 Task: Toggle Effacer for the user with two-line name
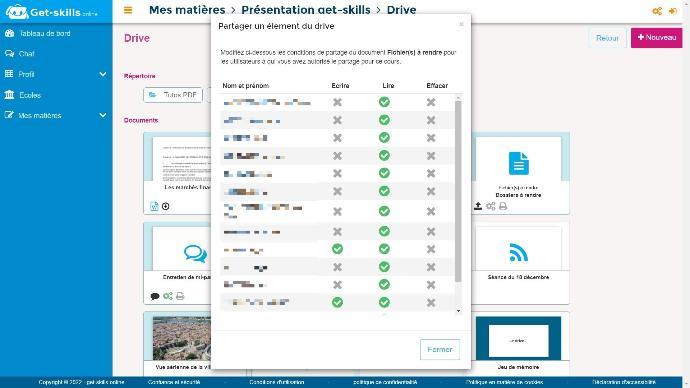(431, 212)
